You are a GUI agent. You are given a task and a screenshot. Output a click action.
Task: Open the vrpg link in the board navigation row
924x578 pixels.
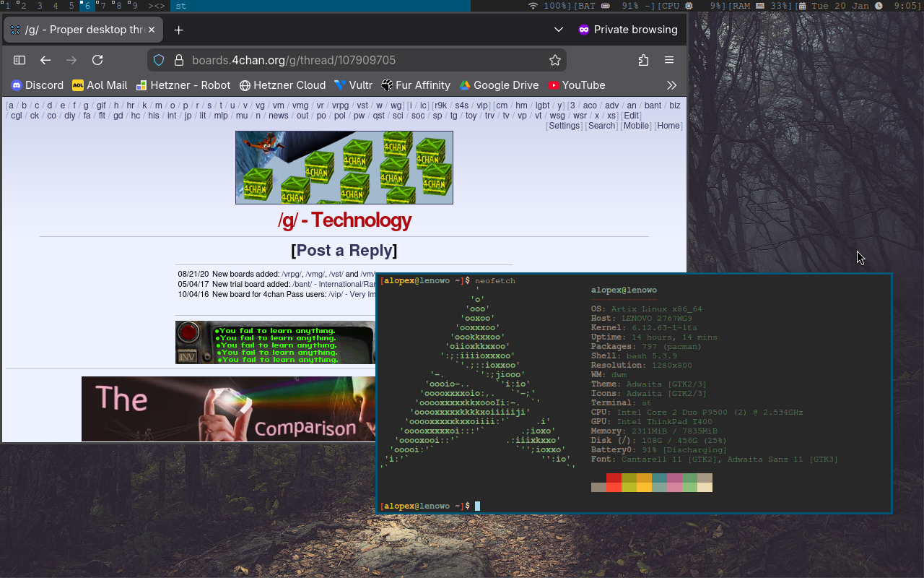[x=340, y=105]
